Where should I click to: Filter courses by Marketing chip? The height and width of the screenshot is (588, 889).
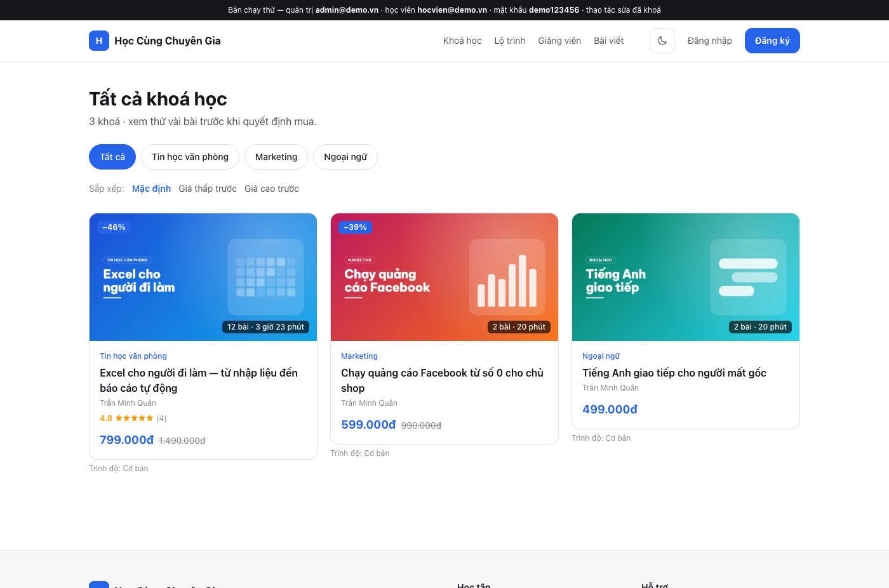coord(276,157)
